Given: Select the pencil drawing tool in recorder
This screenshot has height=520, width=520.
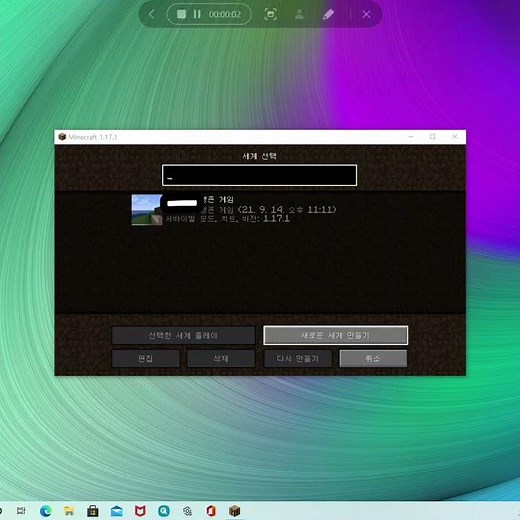Looking at the screenshot, I should click(328, 14).
